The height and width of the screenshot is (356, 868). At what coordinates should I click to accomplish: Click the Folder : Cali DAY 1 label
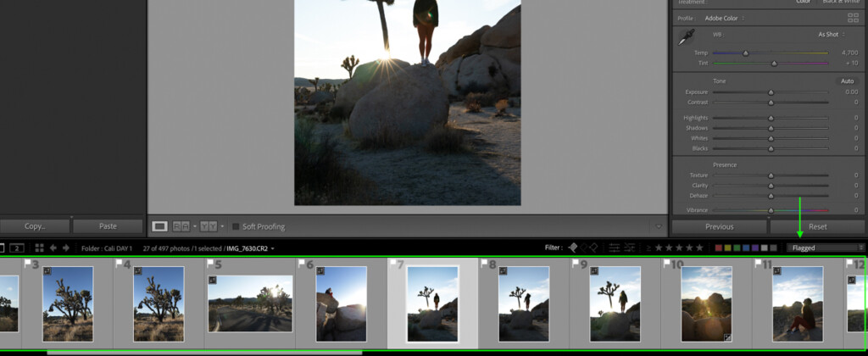pos(107,248)
